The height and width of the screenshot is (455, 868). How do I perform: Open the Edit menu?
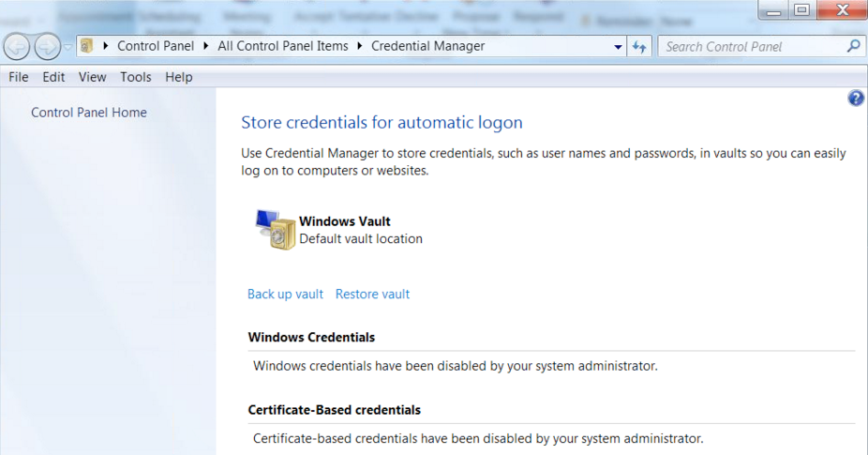pyautogui.click(x=53, y=77)
